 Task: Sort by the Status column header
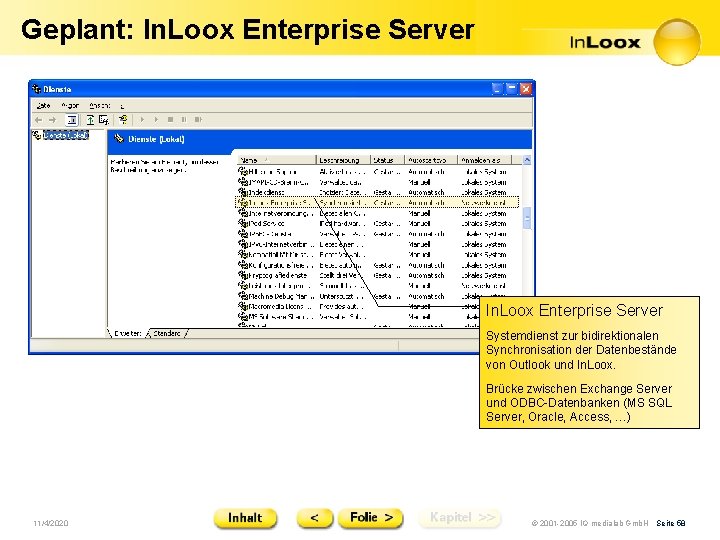(387, 160)
